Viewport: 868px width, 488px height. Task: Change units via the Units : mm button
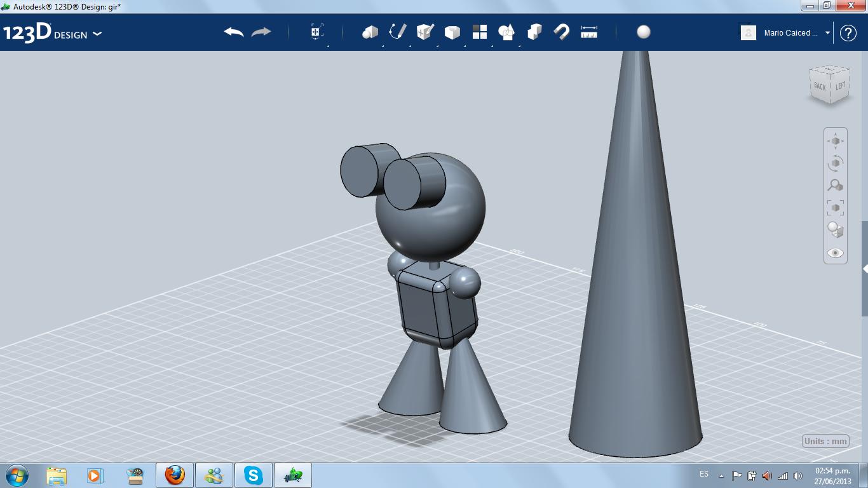click(x=825, y=441)
